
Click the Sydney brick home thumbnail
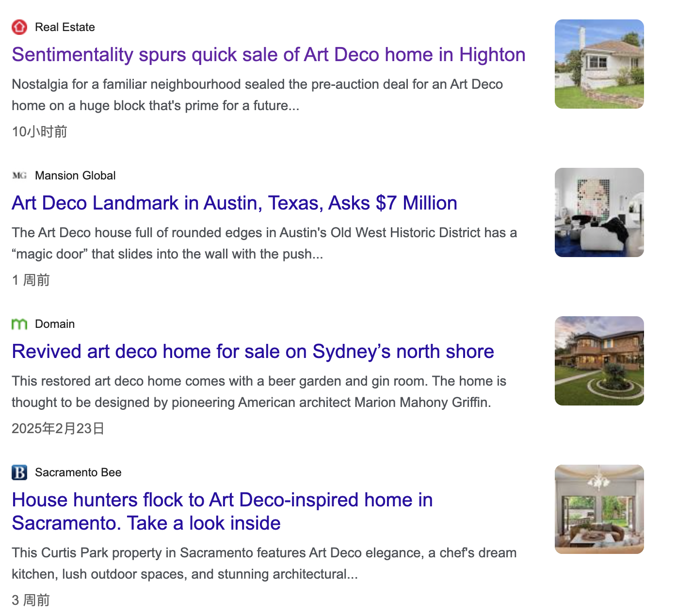click(x=599, y=361)
